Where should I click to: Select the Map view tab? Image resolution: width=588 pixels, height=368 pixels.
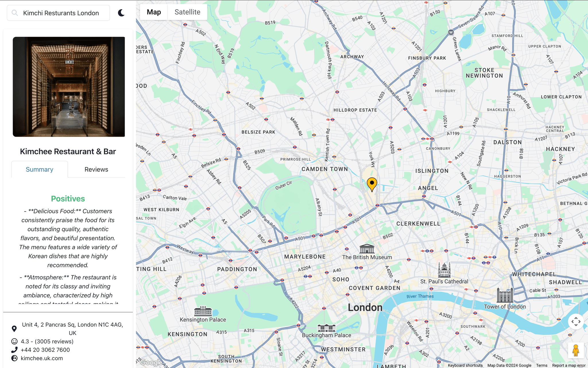click(x=154, y=12)
